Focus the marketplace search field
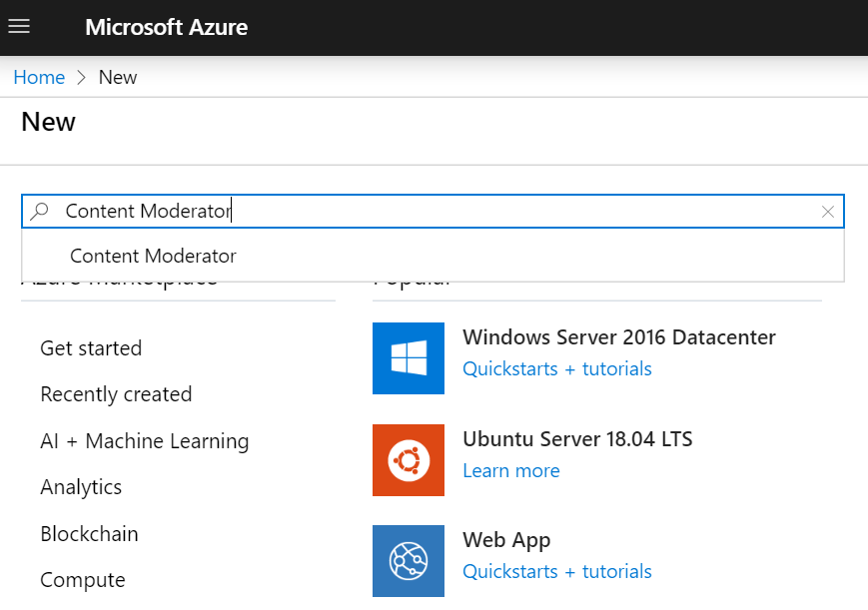The width and height of the screenshot is (868, 610). (x=433, y=211)
